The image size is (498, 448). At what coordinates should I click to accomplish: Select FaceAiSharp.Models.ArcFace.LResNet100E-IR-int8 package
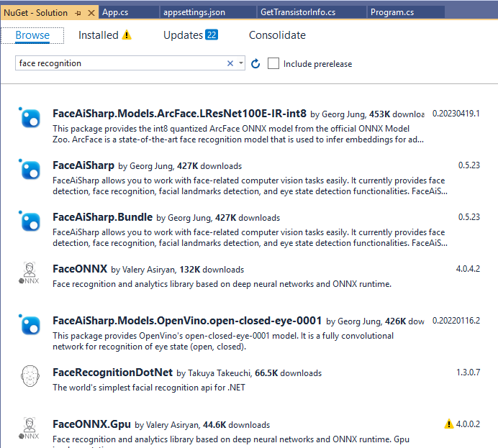click(179, 114)
